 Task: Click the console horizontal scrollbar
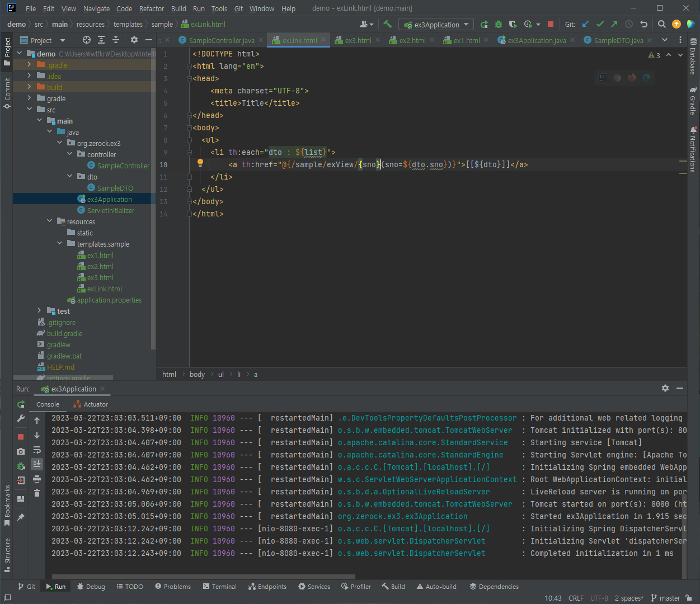[x=204, y=576]
